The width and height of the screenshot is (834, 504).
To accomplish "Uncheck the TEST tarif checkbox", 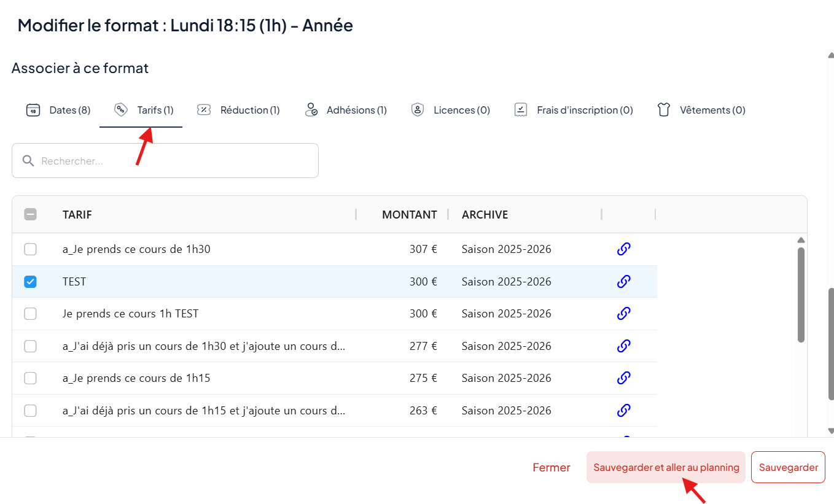I will tap(30, 282).
